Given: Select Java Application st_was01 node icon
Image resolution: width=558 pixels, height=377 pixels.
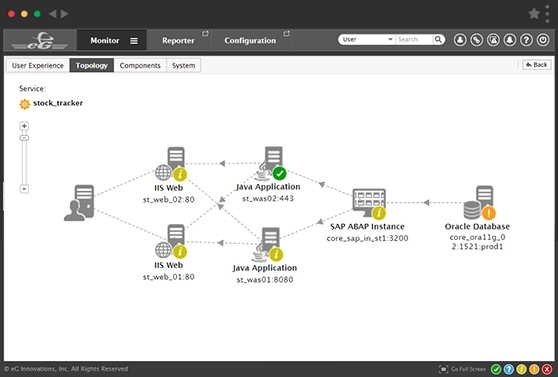Looking at the screenshot, I should pos(268,244).
